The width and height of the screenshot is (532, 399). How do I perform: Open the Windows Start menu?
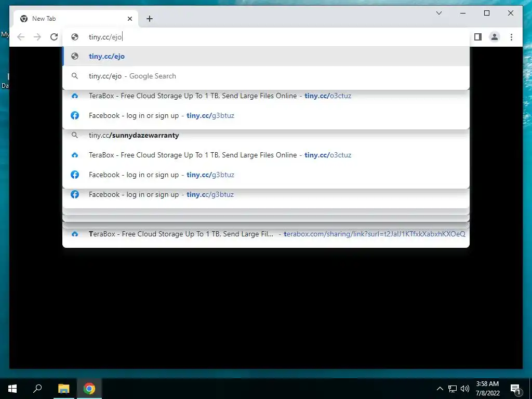pos(12,389)
